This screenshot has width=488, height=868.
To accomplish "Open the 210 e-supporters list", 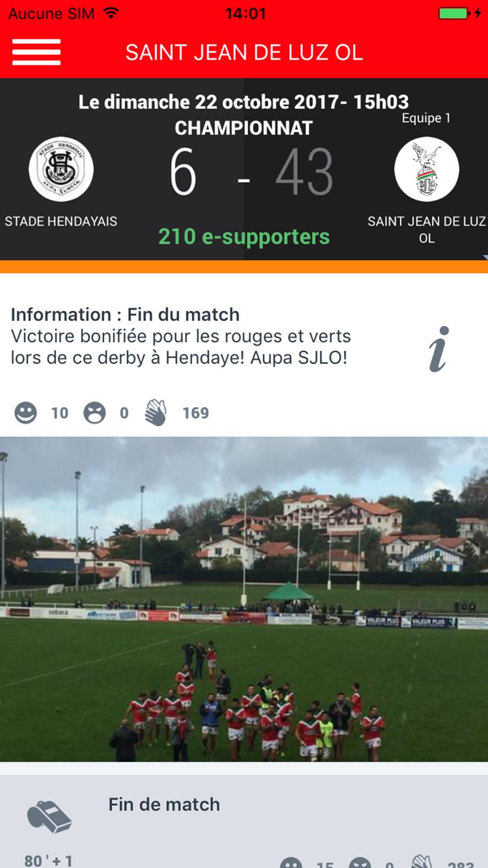I will pos(244,237).
